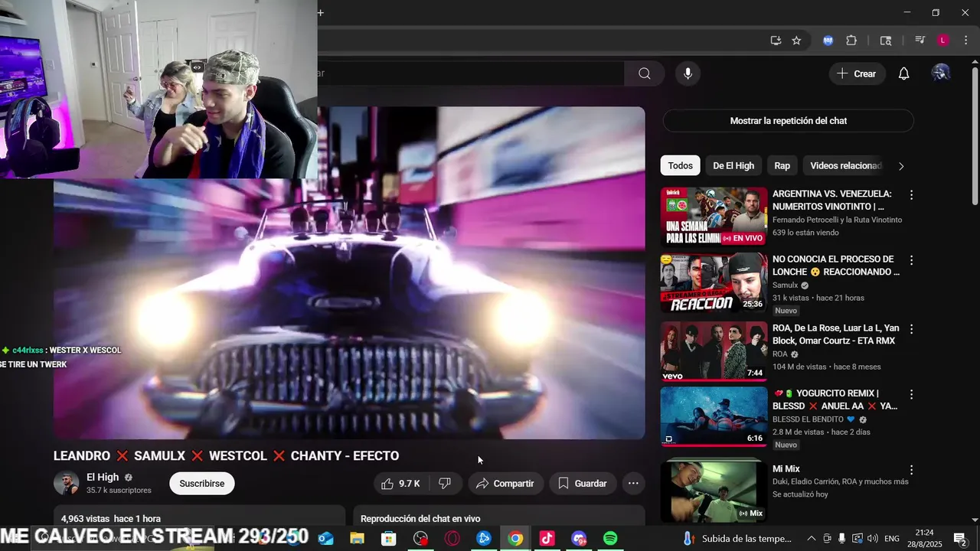980x551 pixels.
Task: Select the De El High filter chip
Action: (x=733, y=165)
